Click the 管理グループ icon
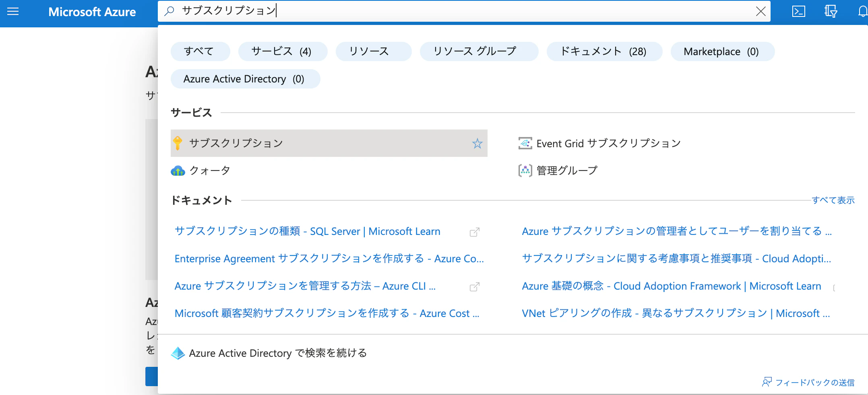 coord(525,171)
